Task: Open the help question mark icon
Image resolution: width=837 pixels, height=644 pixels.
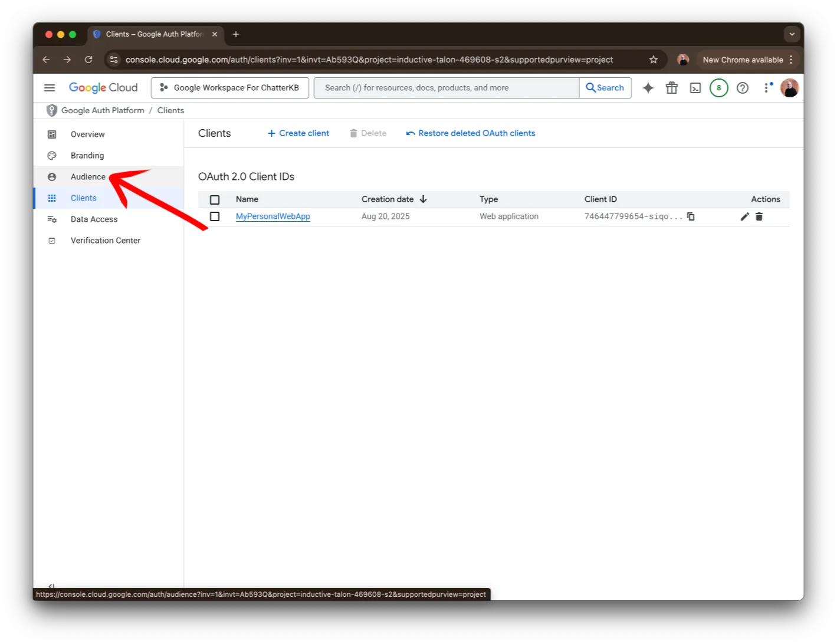Action: coord(743,88)
